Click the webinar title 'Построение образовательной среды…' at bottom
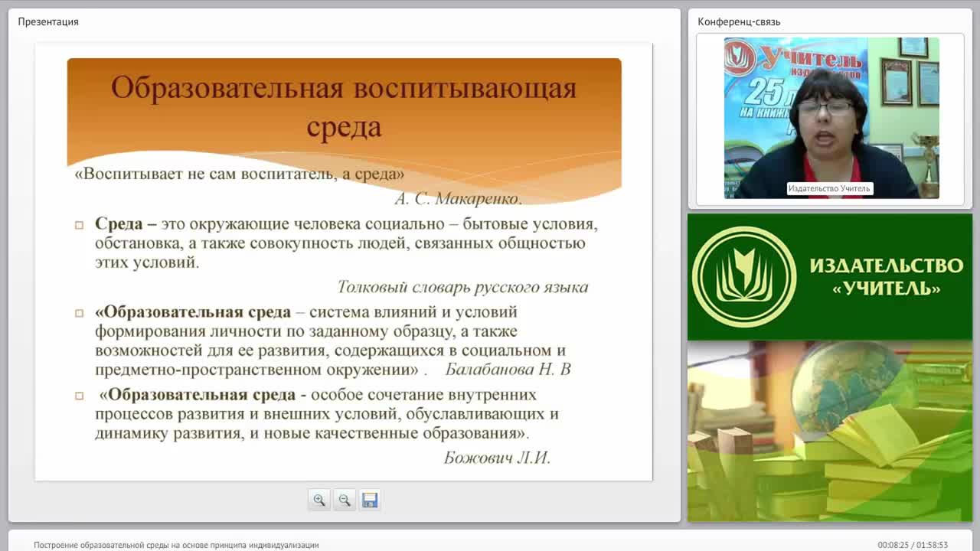Screen dimensions: 980x551 176,545
